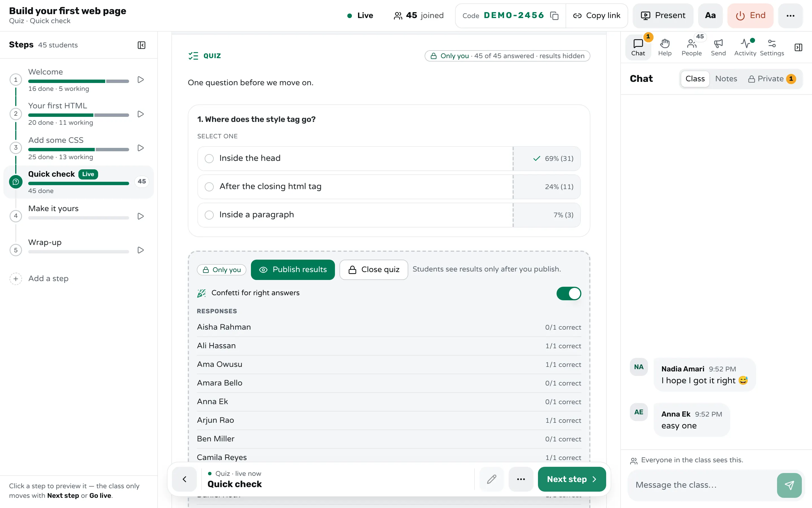Open the People panel

point(692,47)
